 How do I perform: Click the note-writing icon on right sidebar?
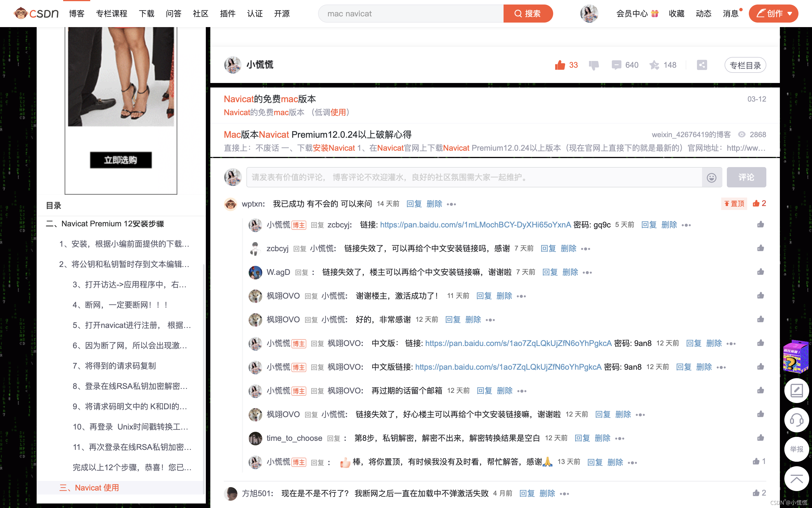coord(796,390)
